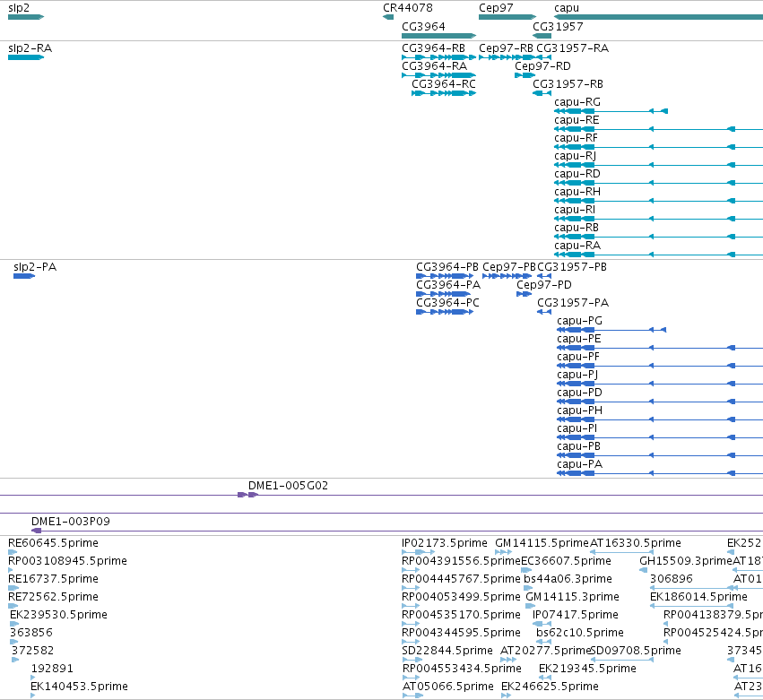This screenshot has height=700, width=763.
Task: Click the 372582 EST feature
Action: [x=15, y=660]
